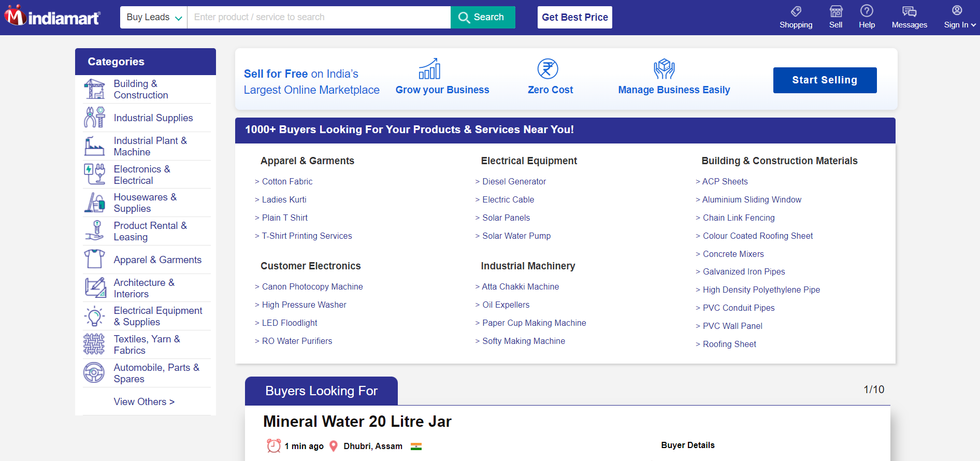Open the Roofing Sheet link
Image resolution: width=980 pixels, height=461 pixels.
click(x=729, y=344)
